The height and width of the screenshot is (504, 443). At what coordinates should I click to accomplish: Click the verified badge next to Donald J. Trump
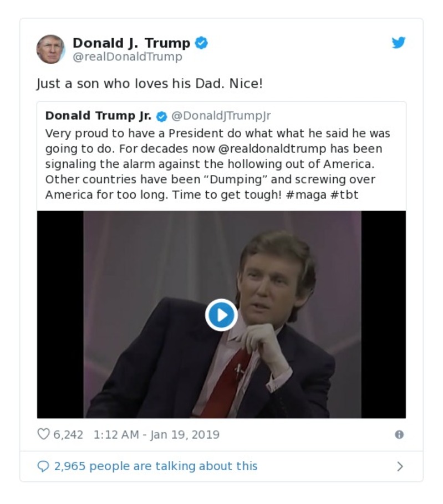(201, 41)
